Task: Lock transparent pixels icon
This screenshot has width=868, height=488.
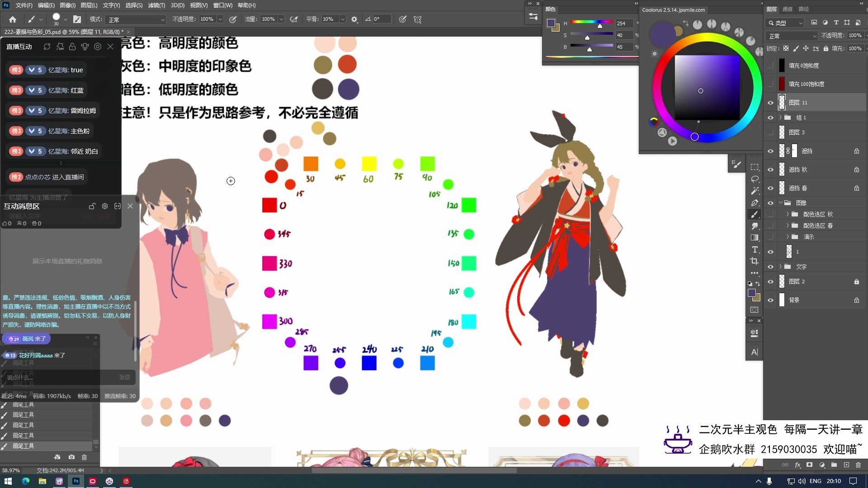Action: click(786, 48)
